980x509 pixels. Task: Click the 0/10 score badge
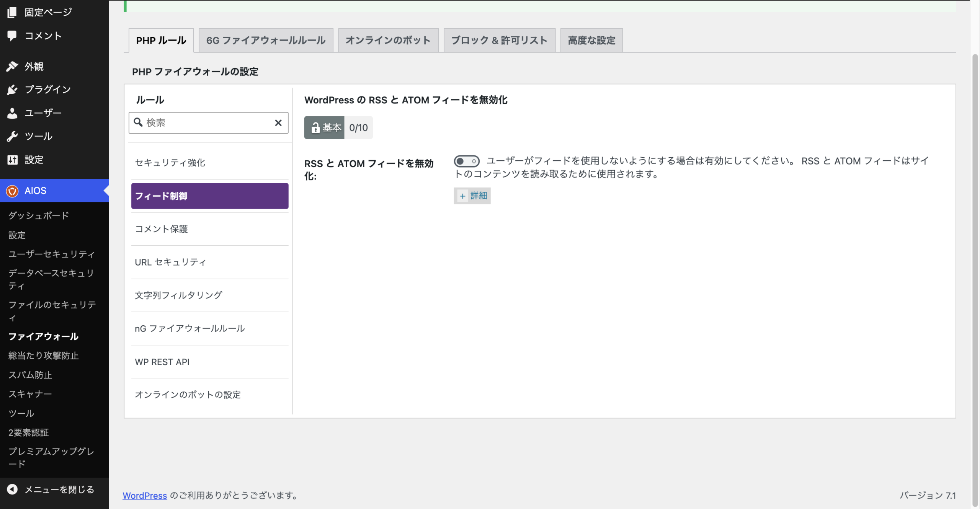[358, 127]
